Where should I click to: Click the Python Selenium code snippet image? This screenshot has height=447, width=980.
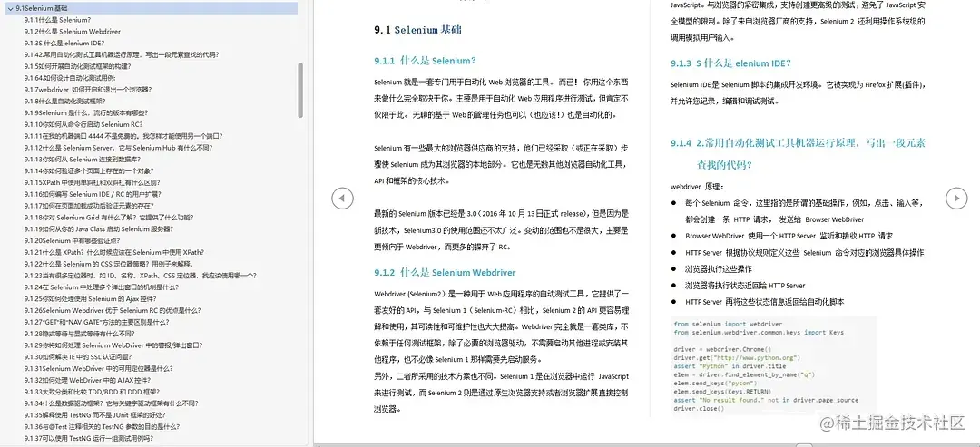[x=774, y=365]
